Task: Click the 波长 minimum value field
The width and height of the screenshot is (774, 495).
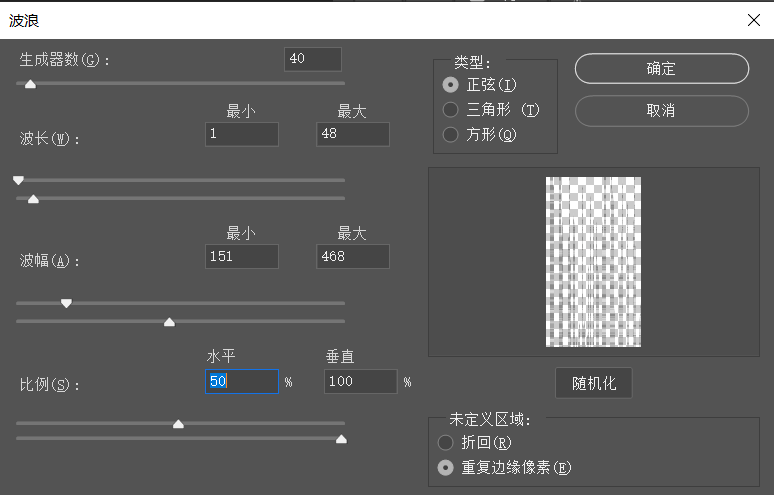Action: [241, 134]
